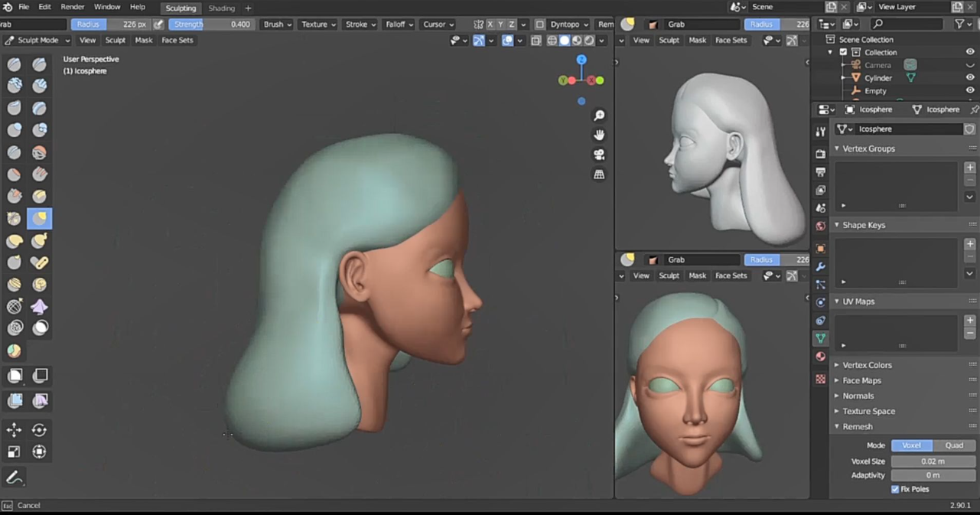This screenshot has width=980, height=515.
Task: Switch to orthographic grid view icon
Action: (599, 174)
